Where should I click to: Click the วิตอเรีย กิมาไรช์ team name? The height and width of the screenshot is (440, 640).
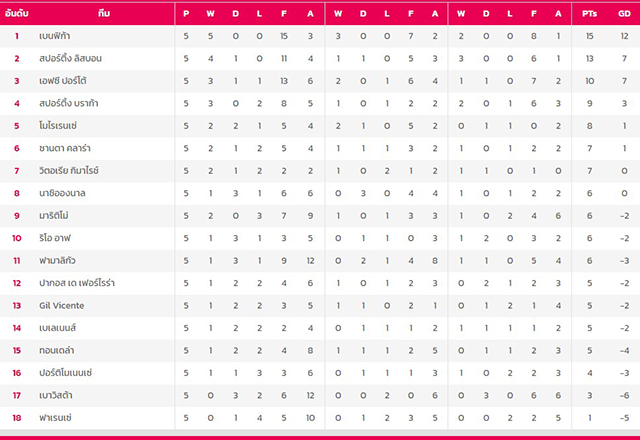tap(69, 171)
